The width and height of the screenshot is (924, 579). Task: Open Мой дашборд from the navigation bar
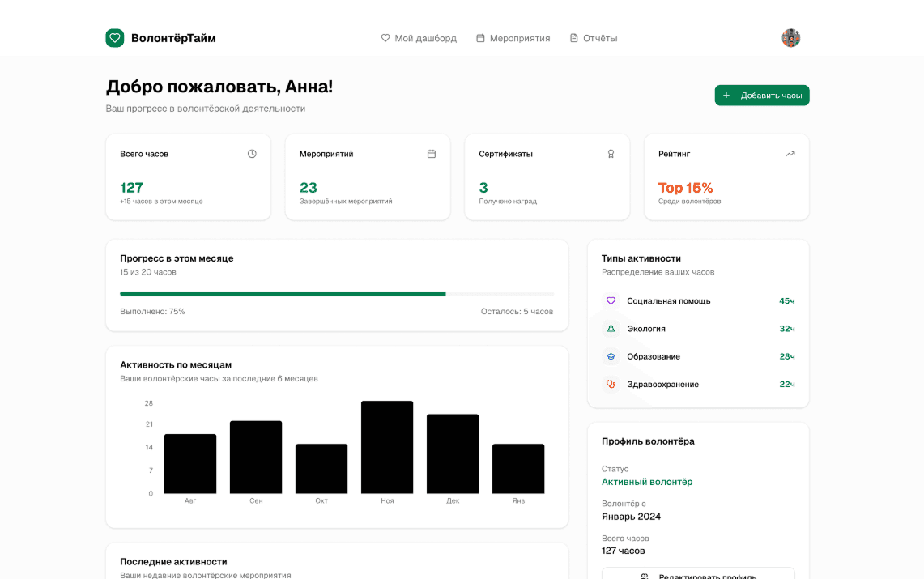[x=424, y=38]
